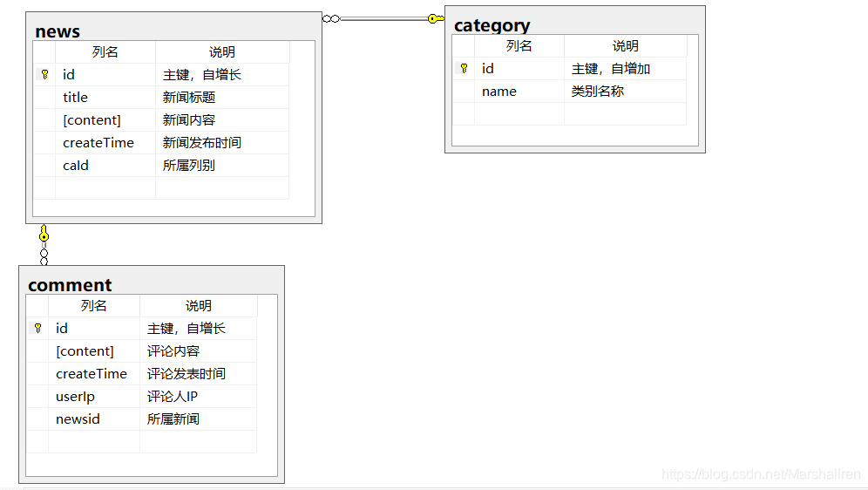
Task: Click the description 新闻内容
Action: point(189,120)
